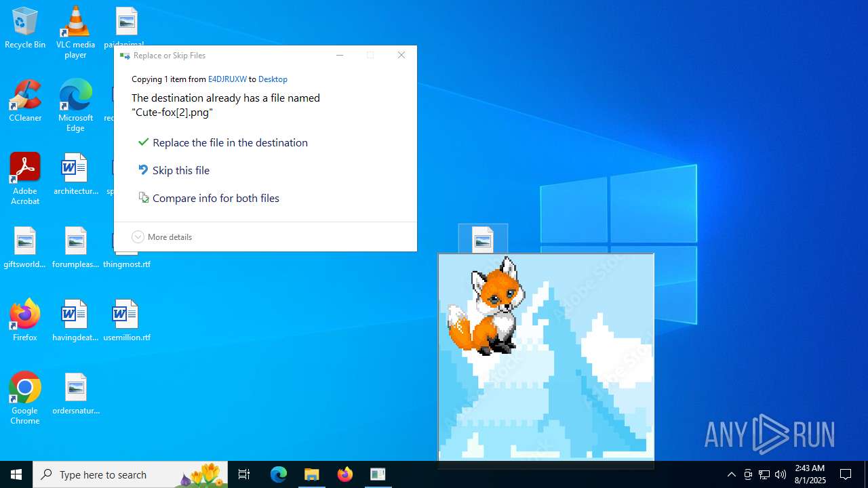Select the paidanimal image file

click(x=126, y=26)
